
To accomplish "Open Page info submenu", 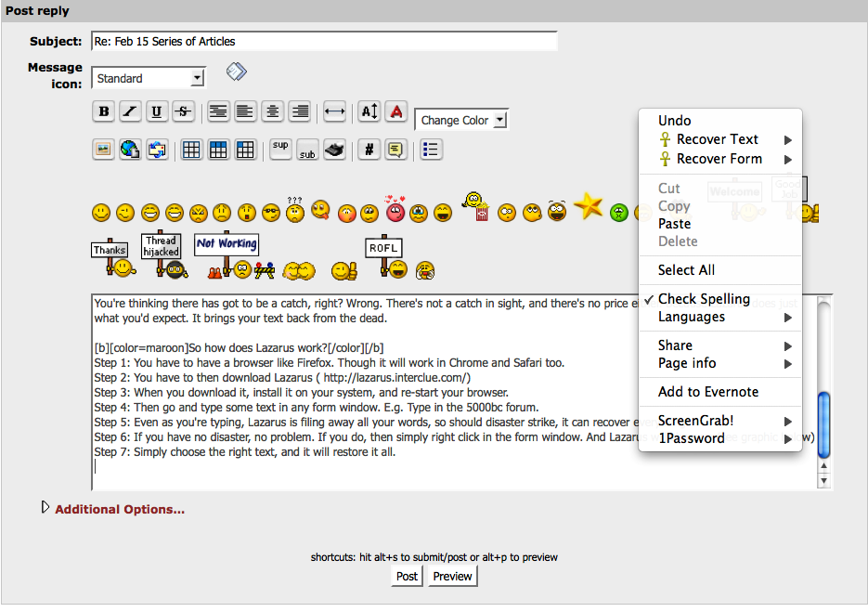I will pyautogui.click(x=720, y=363).
